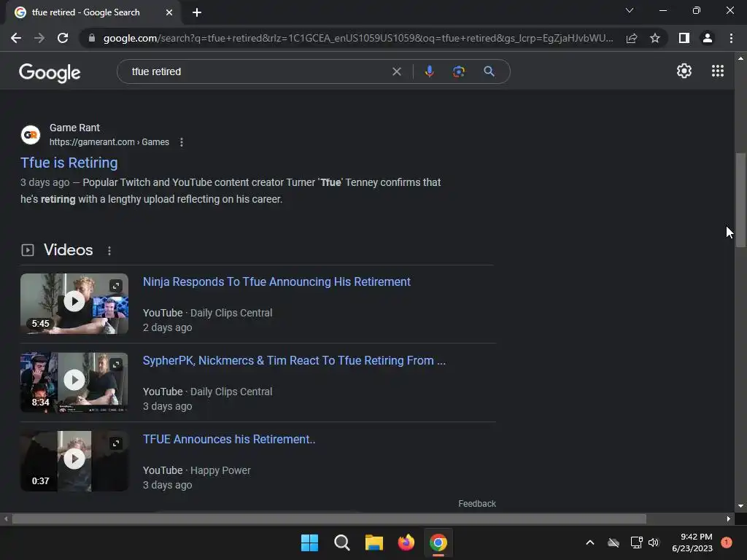This screenshot has width=747, height=560.
Task: Play the 5:45 Ninja video thumbnail
Action: pyautogui.click(x=74, y=301)
